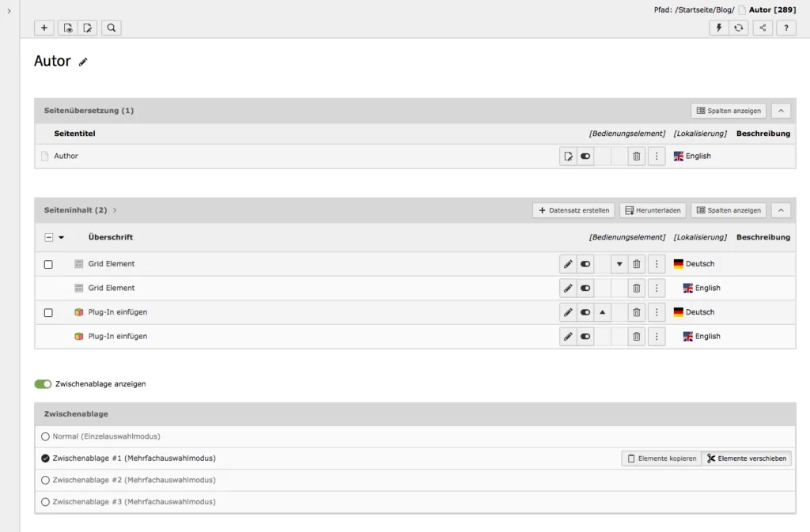
Task: Click the Datensatz erstellen button
Action: 575,209
